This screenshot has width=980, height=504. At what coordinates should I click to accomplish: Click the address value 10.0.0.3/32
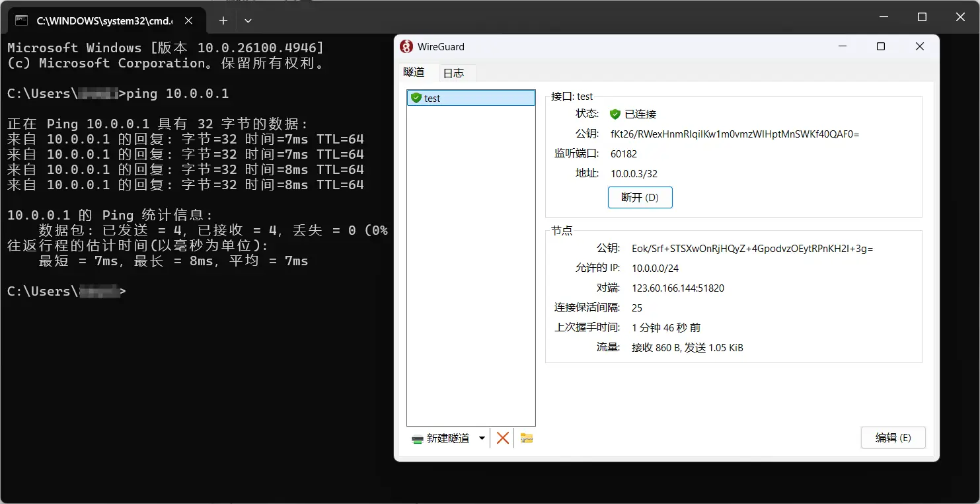coord(634,173)
